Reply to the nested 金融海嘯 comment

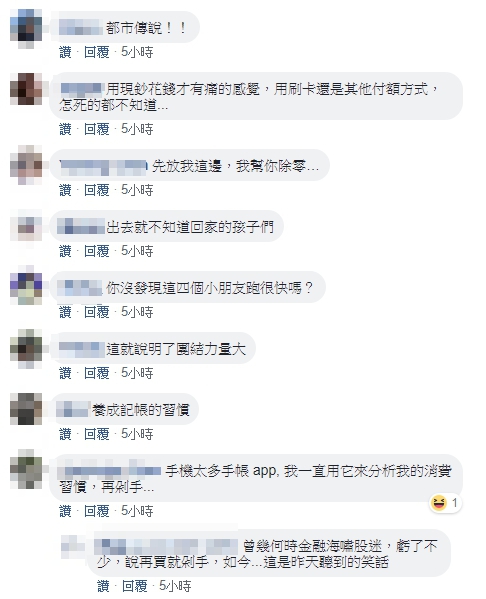134,586
